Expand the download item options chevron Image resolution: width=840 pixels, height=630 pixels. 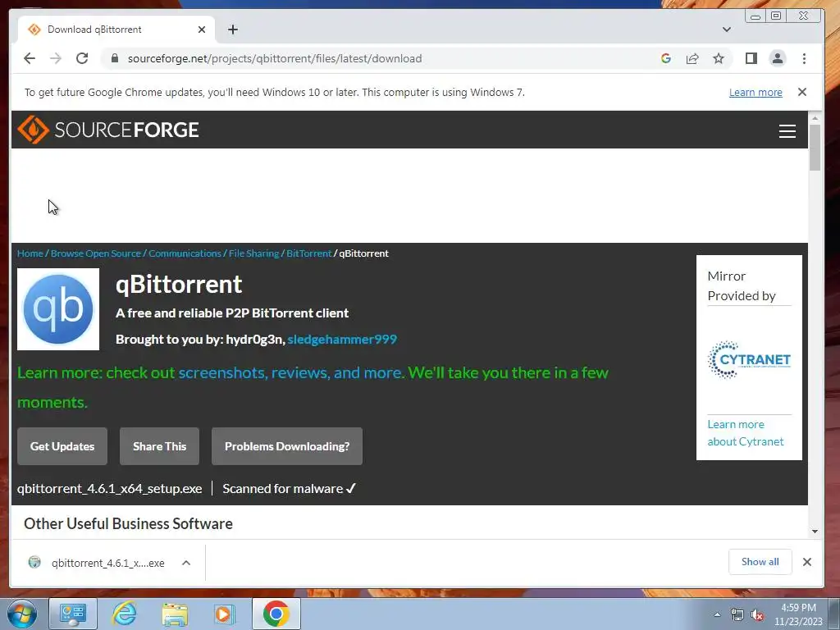coord(186,563)
